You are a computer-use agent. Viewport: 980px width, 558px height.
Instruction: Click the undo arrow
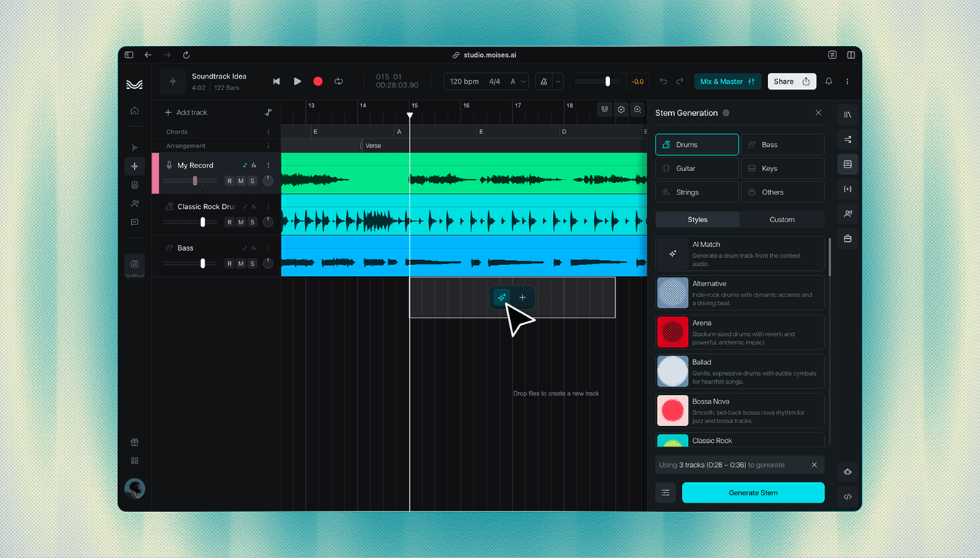click(x=663, y=82)
